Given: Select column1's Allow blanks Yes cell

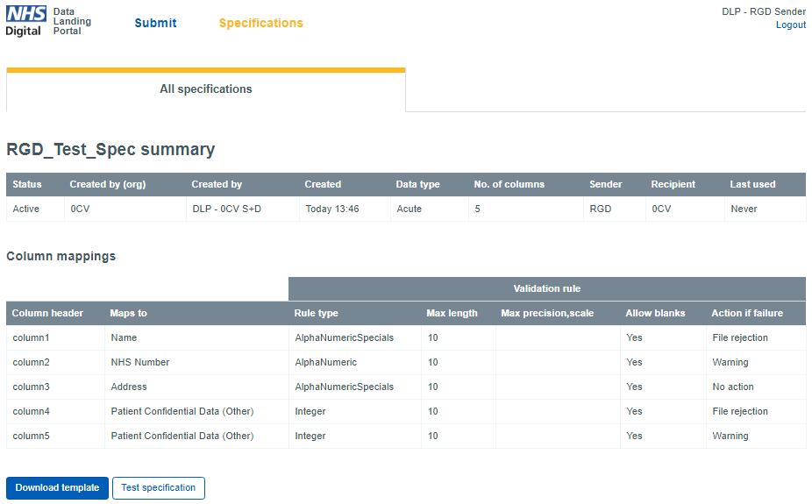Looking at the screenshot, I should click(x=664, y=337).
